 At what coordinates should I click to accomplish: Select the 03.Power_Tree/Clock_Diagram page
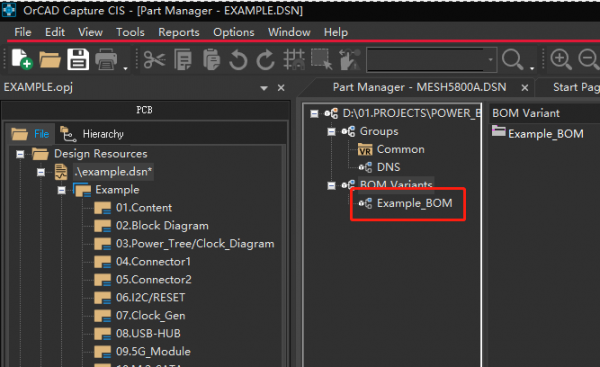coord(195,244)
